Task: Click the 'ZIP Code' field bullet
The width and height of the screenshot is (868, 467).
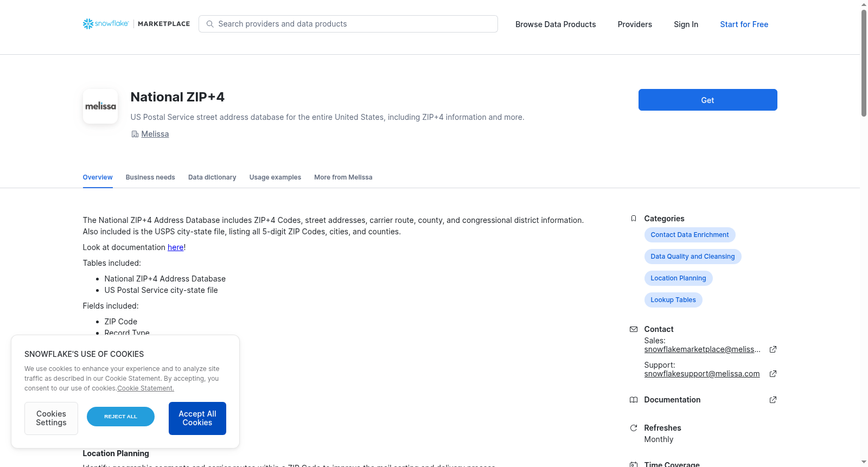Action: [x=121, y=322]
